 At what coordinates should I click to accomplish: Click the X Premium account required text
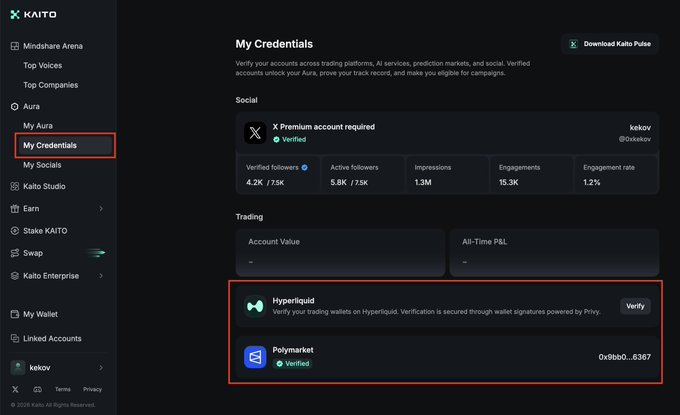(x=324, y=127)
